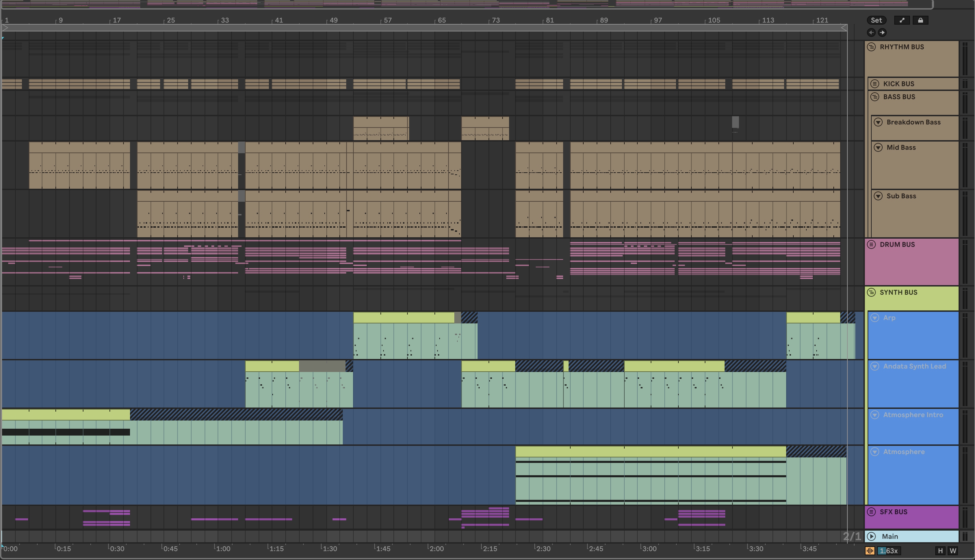Click bar 25 on the beat ruler
Screen dimensions: 975x560
coord(171,20)
